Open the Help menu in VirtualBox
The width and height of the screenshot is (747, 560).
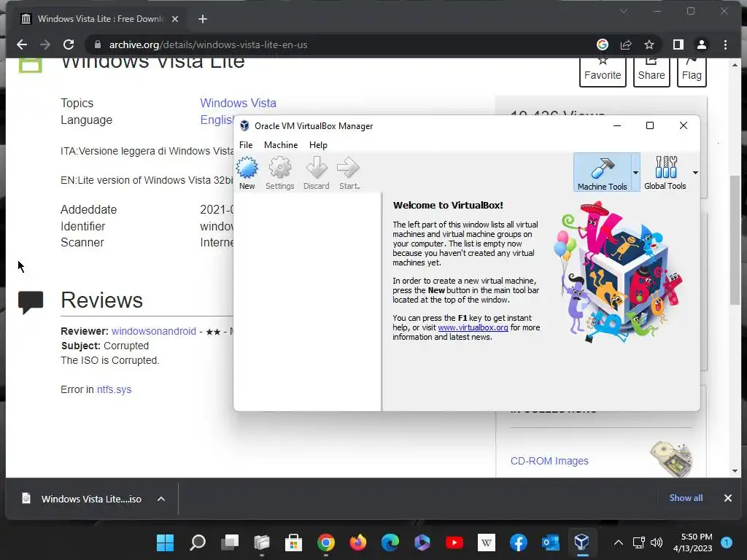318,145
